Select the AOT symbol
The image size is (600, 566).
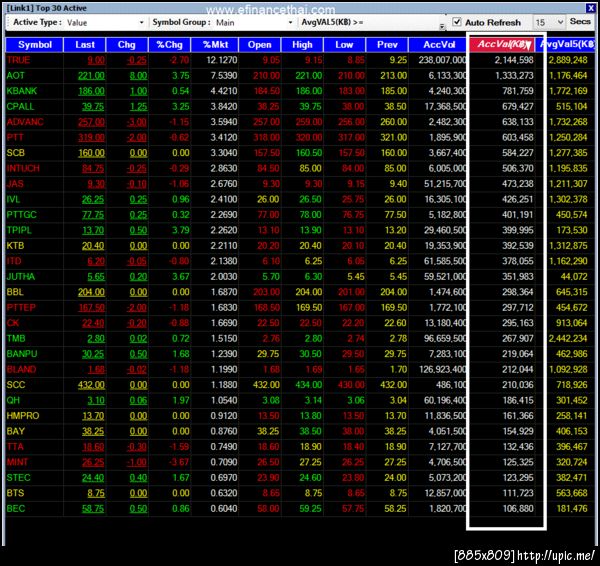[15, 76]
